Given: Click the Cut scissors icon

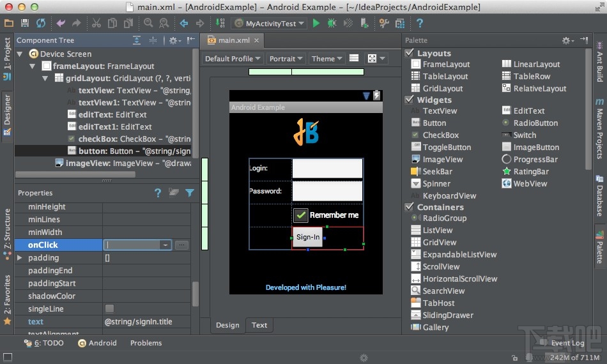Looking at the screenshot, I should (96, 23).
